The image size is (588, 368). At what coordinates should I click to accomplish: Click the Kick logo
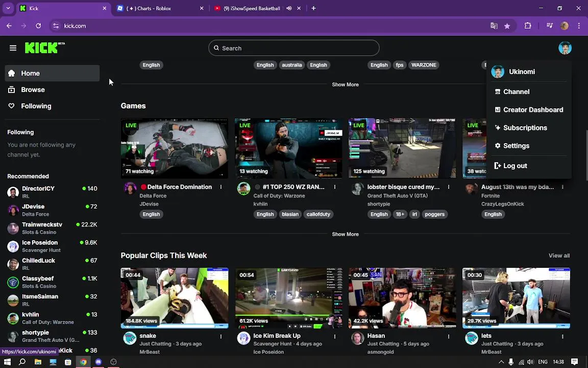click(44, 48)
